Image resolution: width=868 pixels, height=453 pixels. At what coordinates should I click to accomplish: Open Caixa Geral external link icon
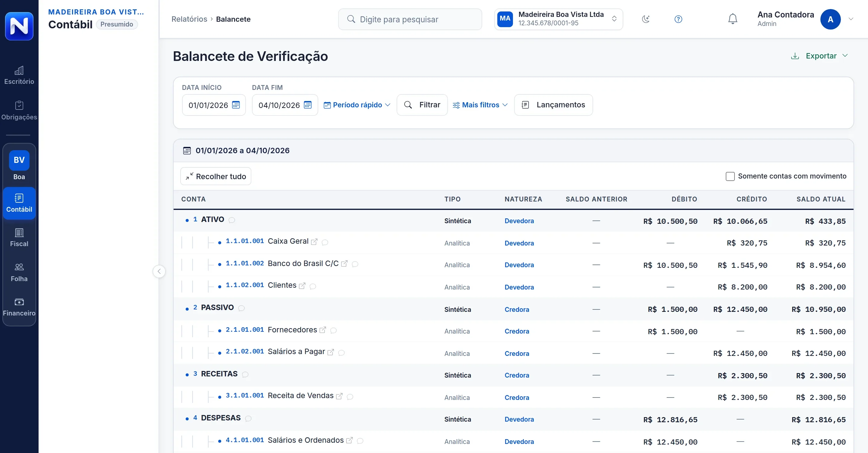[x=314, y=242]
